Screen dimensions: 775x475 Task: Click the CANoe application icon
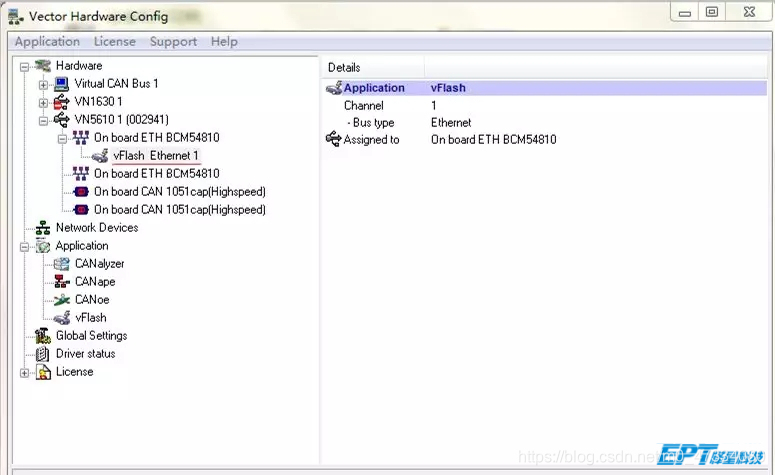62,300
